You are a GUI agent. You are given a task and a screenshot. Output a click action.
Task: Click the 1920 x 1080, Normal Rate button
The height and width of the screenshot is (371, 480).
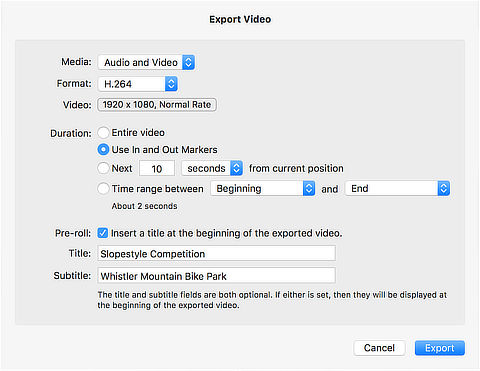tap(157, 105)
